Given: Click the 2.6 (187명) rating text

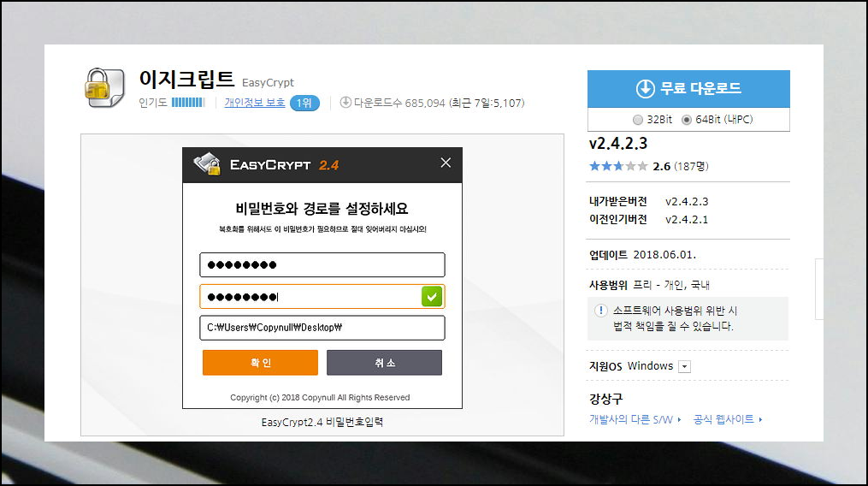Looking at the screenshot, I should click(x=681, y=166).
